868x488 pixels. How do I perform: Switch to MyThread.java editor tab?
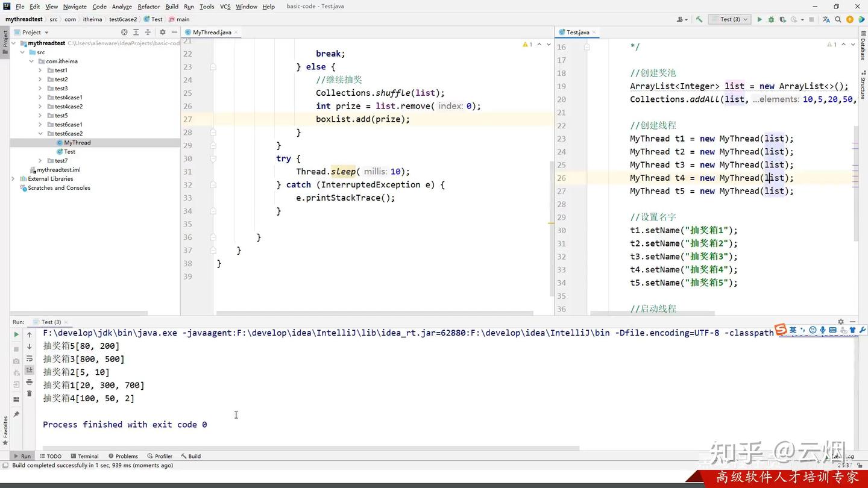[212, 33]
